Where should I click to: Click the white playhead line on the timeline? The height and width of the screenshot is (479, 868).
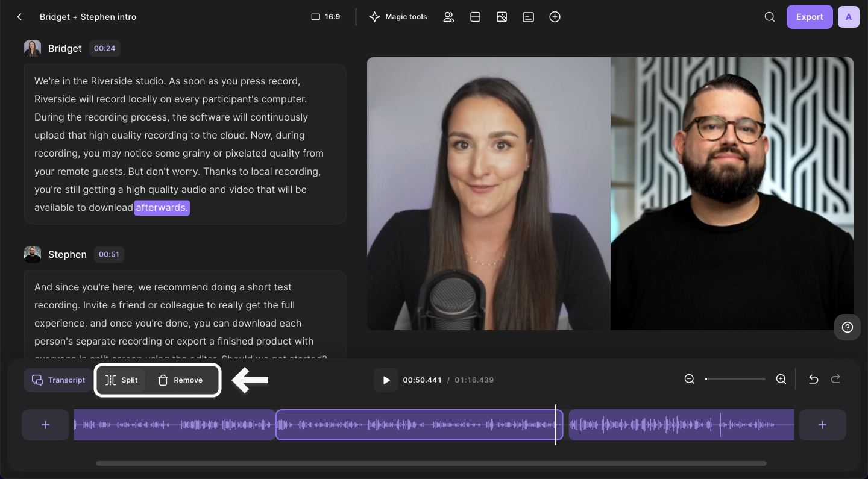(x=556, y=425)
